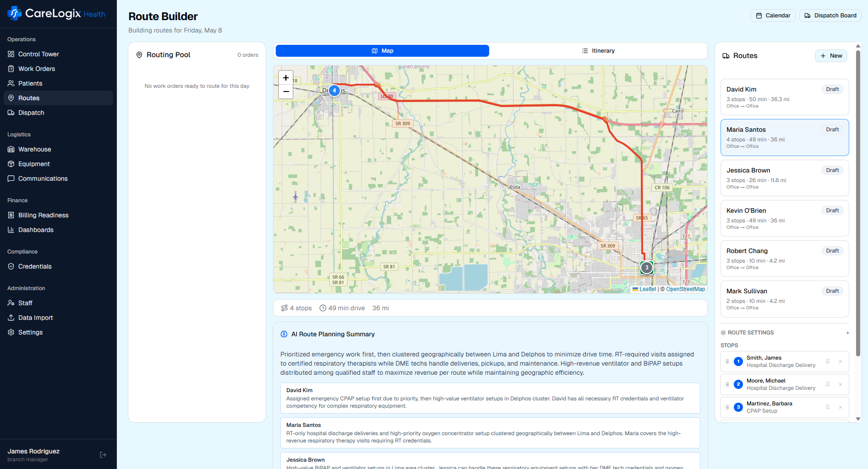Click the Credentials shield icon
The width and height of the screenshot is (868, 469).
[x=11, y=266]
